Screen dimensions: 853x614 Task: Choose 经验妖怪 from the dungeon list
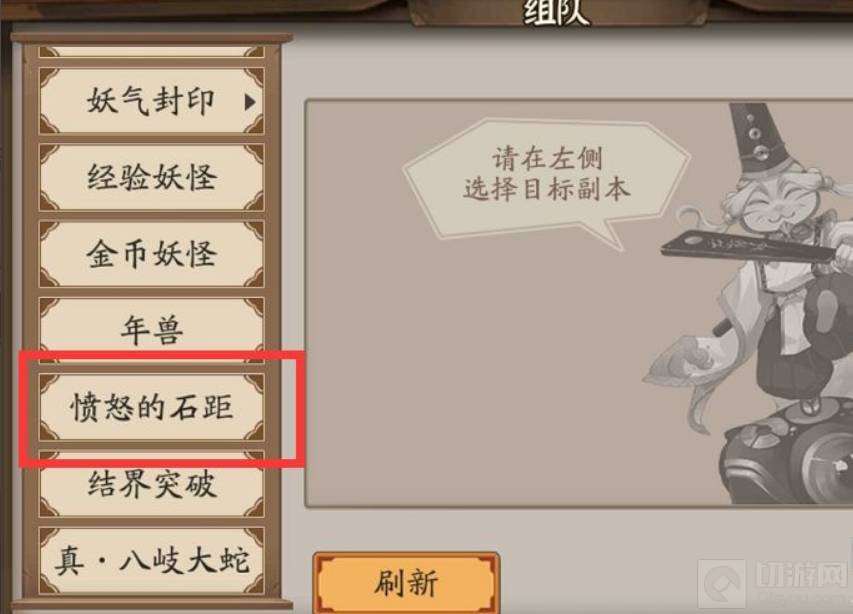coord(152,177)
